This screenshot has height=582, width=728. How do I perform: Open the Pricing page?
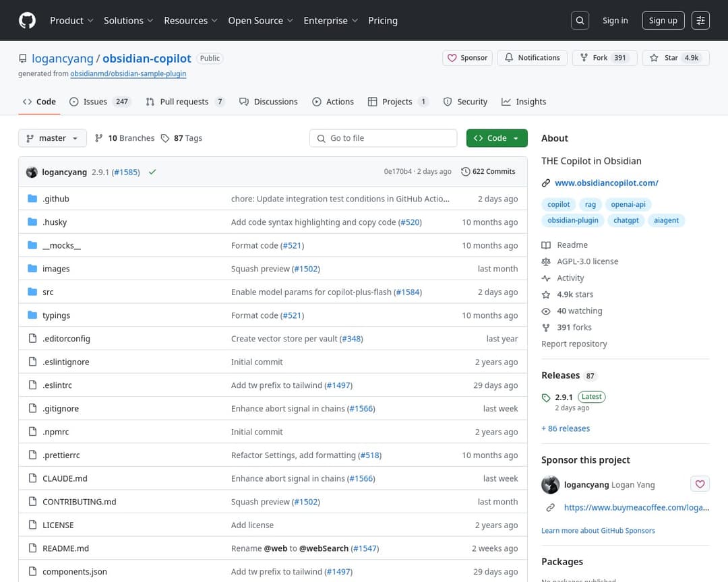(383, 20)
